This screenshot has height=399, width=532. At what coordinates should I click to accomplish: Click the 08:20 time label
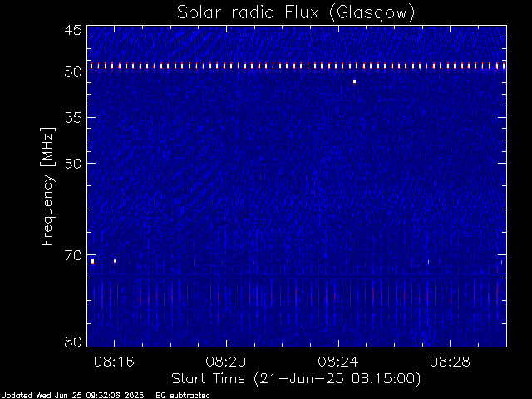(x=226, y=362)
